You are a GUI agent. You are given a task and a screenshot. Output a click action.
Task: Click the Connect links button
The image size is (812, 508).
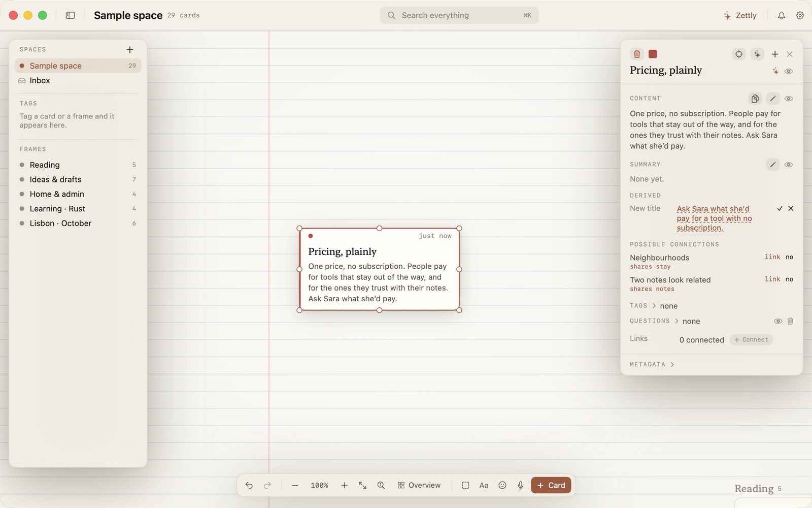click(x=751, y=340)
